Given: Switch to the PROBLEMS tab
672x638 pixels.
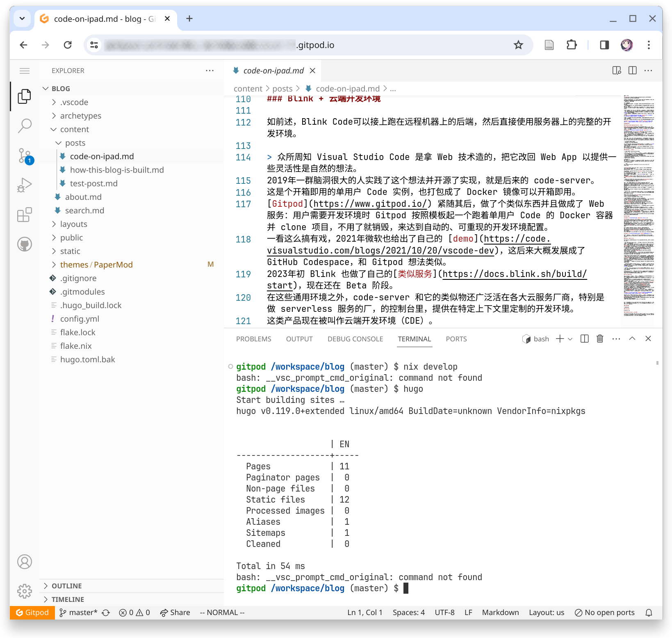Looking at the screenshot, I should (x=254, y=339).
